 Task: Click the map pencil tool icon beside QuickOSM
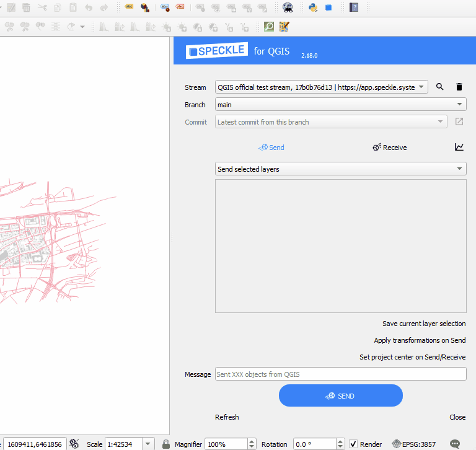(x=284, y=27)
